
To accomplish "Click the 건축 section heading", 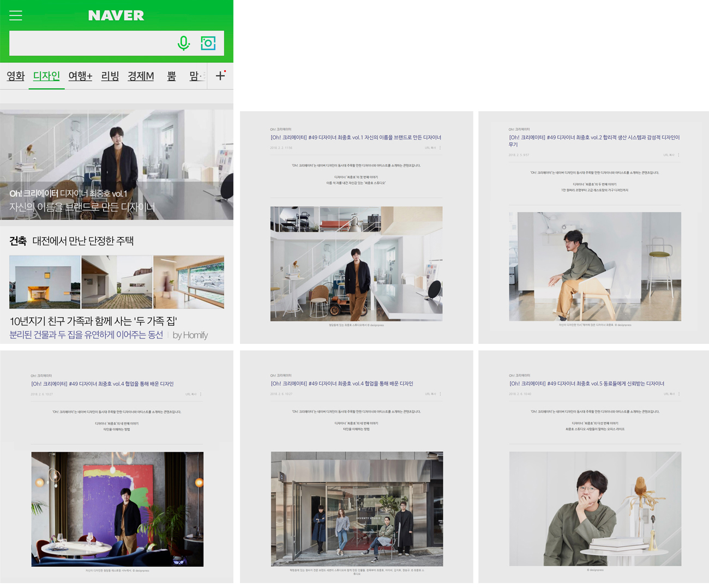I will (18, 241).
